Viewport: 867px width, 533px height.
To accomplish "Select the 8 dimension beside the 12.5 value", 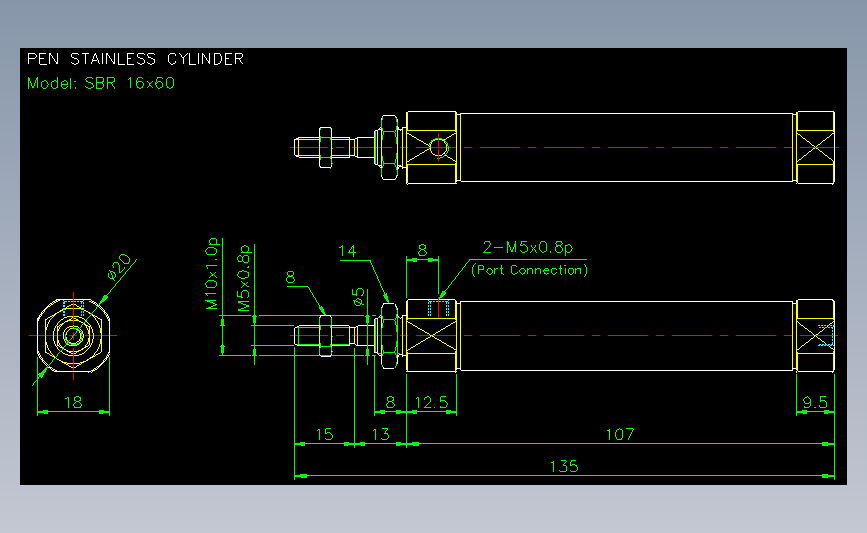I will pos(390,402).
